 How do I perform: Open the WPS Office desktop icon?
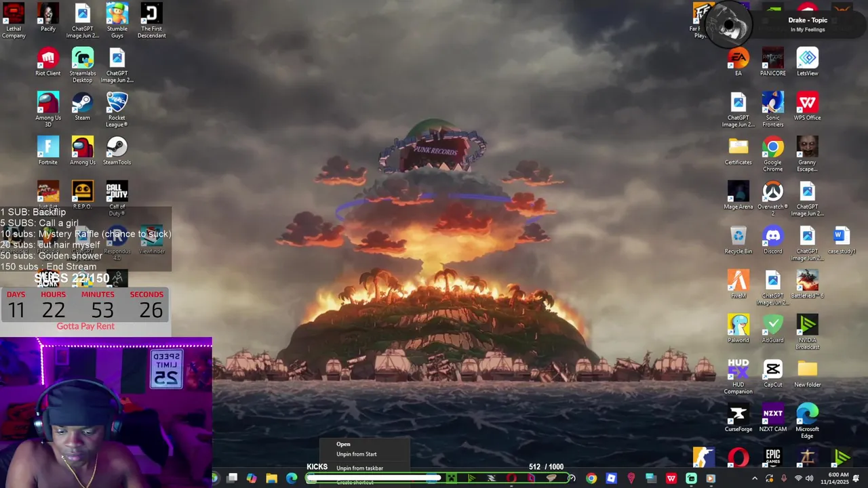pyautogui.click(x=807, y=106)
